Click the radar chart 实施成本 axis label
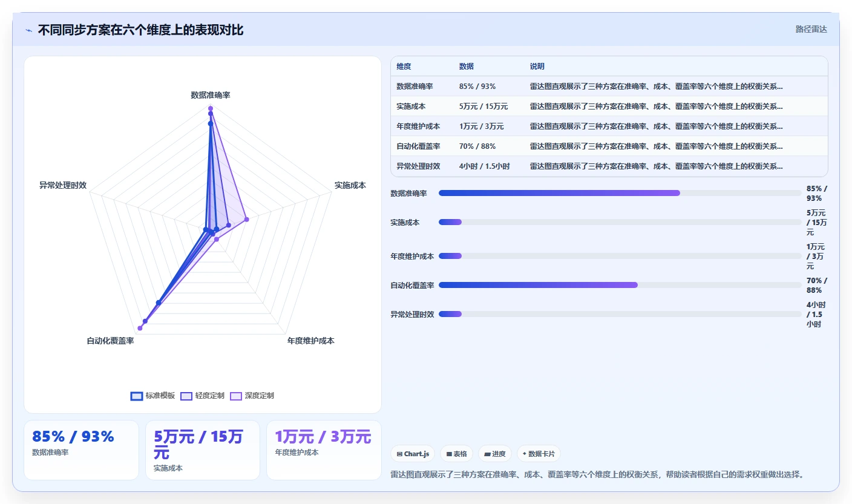Viewport: 852px width, 504px height. (350, 186)
